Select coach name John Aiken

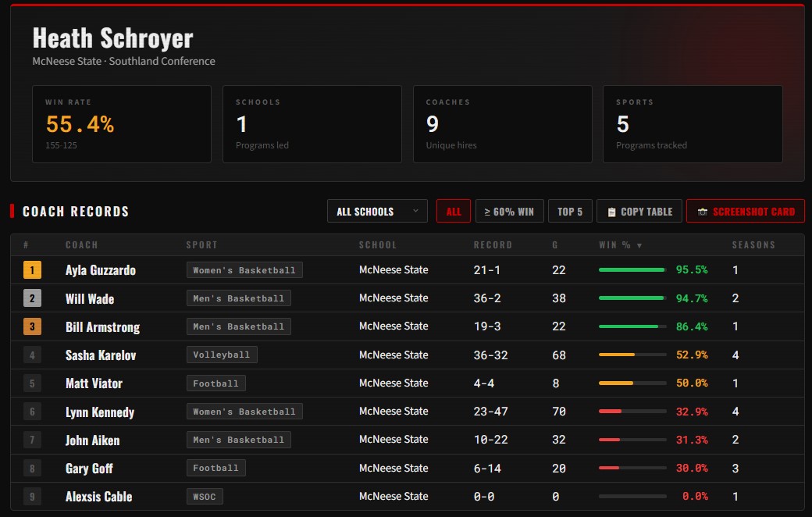[x=92, y=440]
